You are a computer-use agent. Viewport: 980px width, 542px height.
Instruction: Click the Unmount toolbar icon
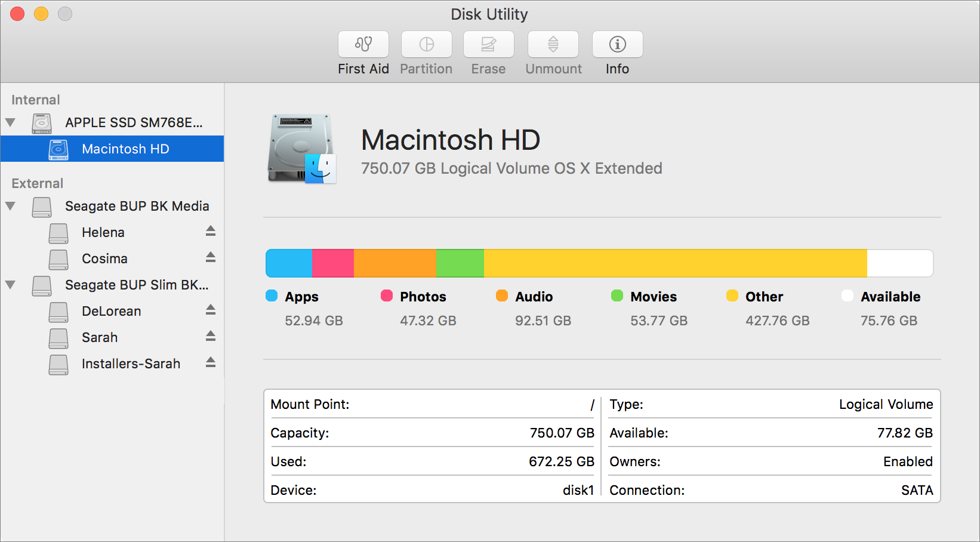[553, 44]
